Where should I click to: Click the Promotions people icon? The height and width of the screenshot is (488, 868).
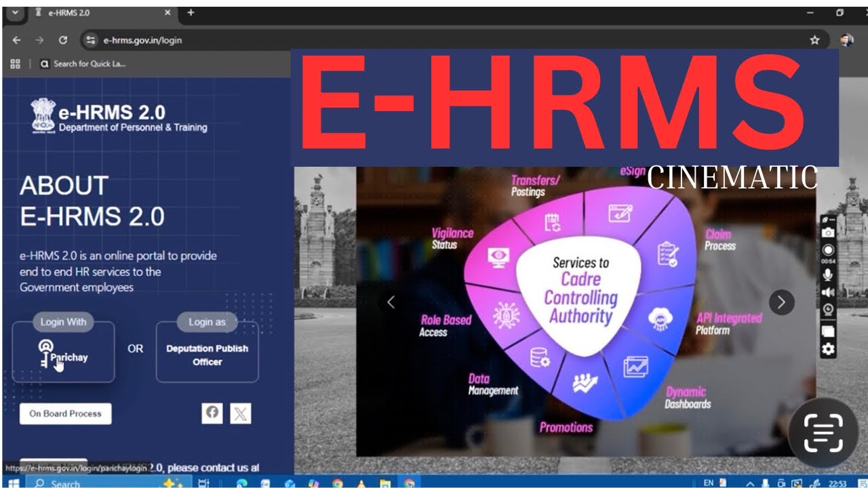(x=585, y=383)
